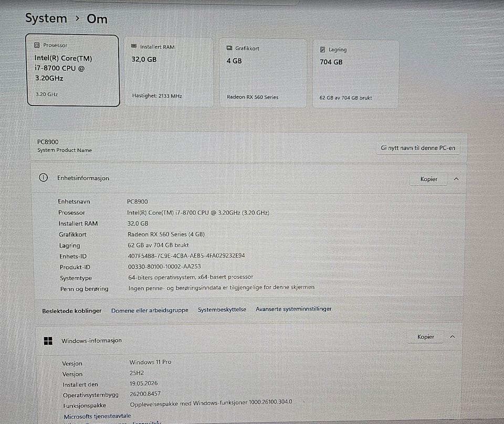
Task: Click '62 GB av 704 GB brukt' in Lagring row
Action: tap(158, 245)
